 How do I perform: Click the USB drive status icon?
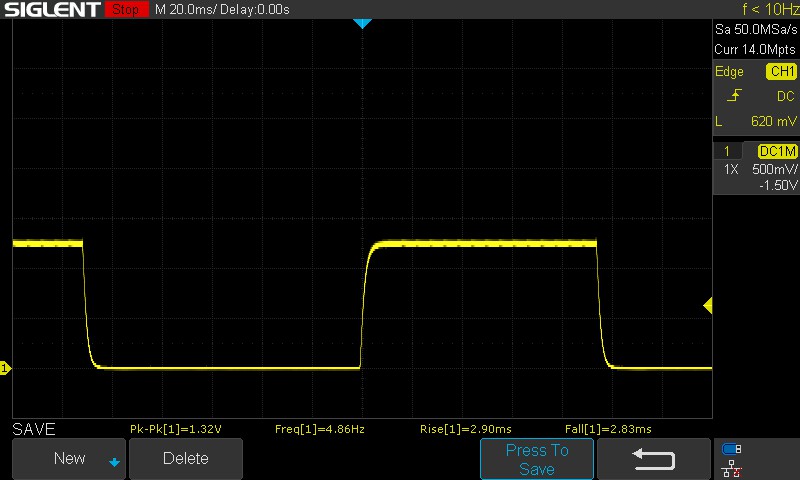coord(732,449)
